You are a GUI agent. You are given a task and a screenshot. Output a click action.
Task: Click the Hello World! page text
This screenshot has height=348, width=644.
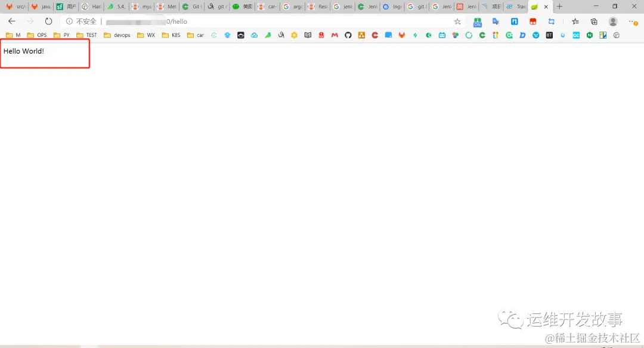[x=24, y=51]
